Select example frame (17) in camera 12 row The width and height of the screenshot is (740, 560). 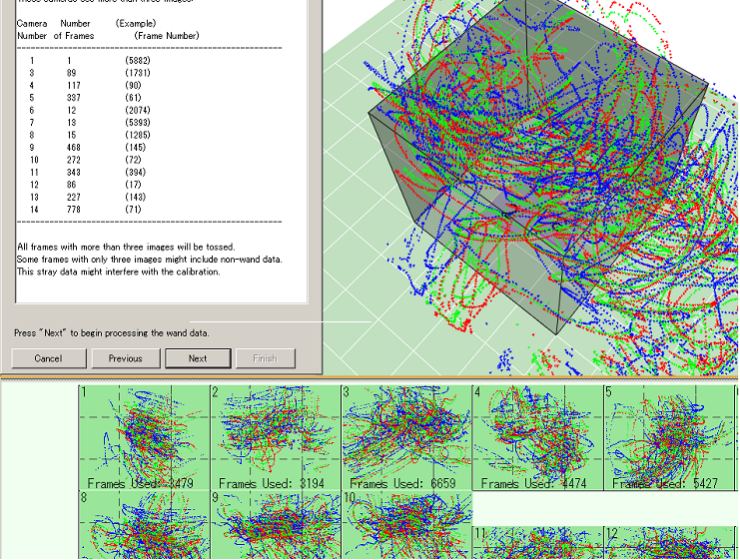(x=133, y=185)
